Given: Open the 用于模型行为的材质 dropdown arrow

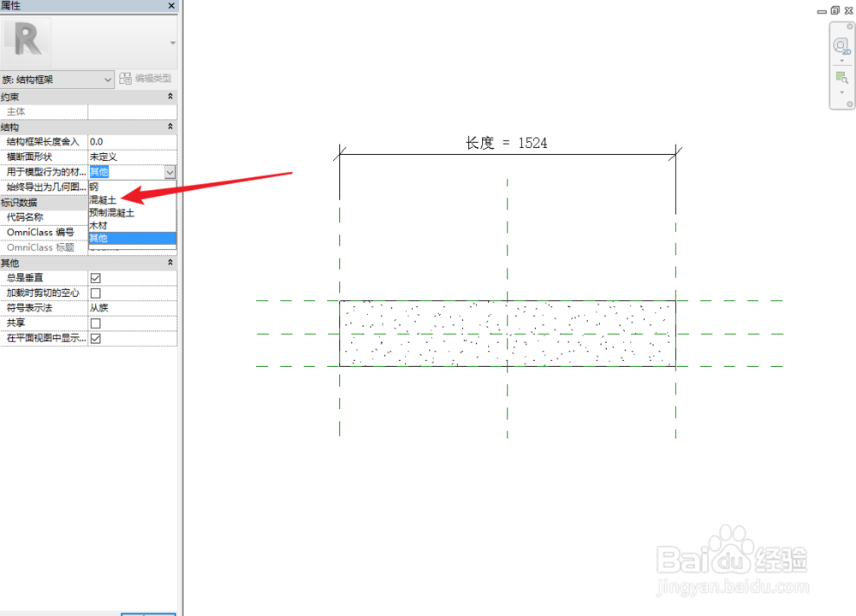Looking at the screenshot, I should coord(170,173).
